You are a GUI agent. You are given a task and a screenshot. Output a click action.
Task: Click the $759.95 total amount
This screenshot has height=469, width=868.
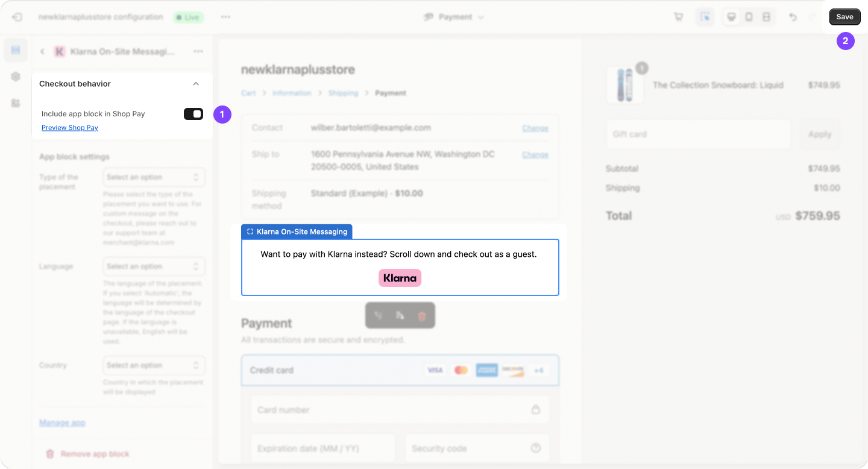817,216
